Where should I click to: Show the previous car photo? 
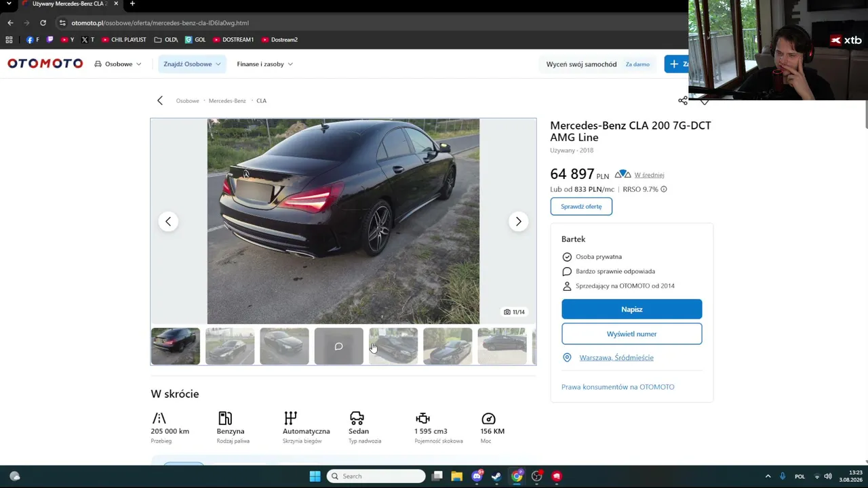168,222
